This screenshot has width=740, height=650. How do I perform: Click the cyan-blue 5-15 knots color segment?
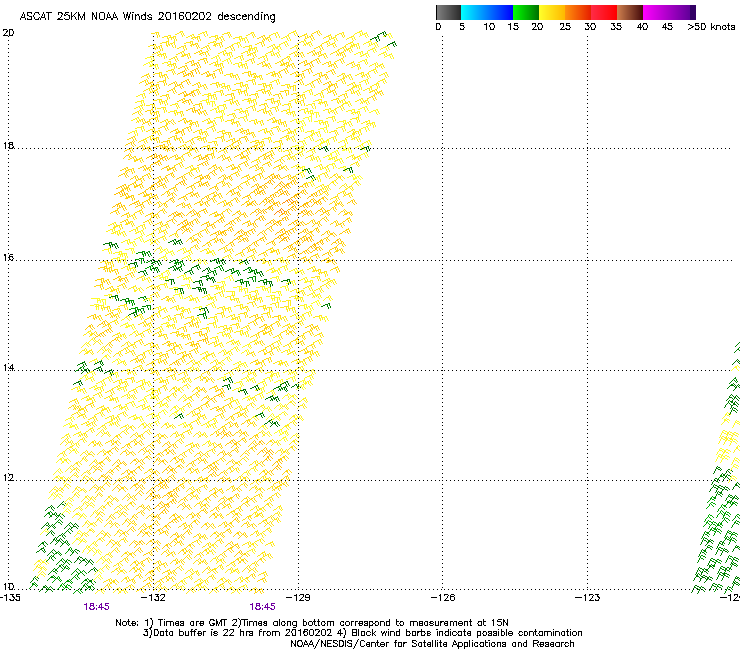(487, 12)
